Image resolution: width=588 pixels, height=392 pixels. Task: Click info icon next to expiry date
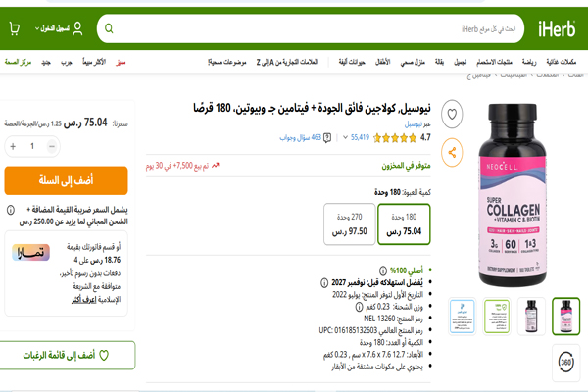pos(324,282)
